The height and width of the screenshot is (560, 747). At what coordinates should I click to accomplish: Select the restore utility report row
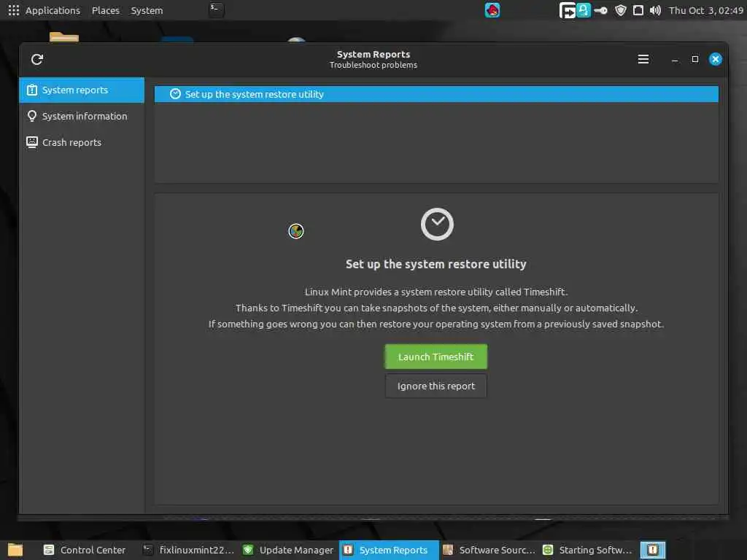[436, 94]
